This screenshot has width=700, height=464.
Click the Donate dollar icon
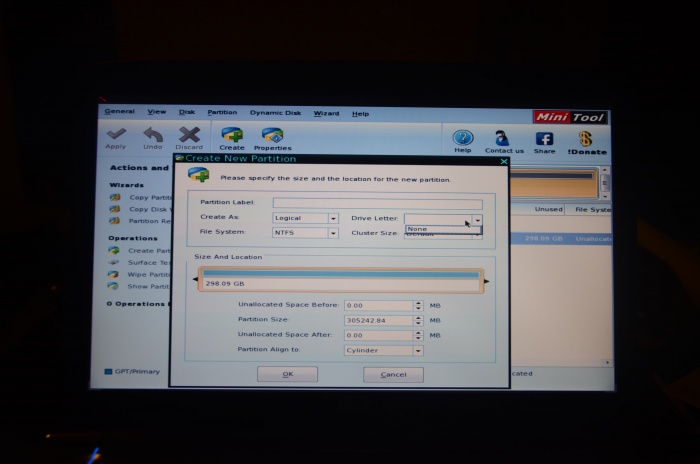coord(586,139)
